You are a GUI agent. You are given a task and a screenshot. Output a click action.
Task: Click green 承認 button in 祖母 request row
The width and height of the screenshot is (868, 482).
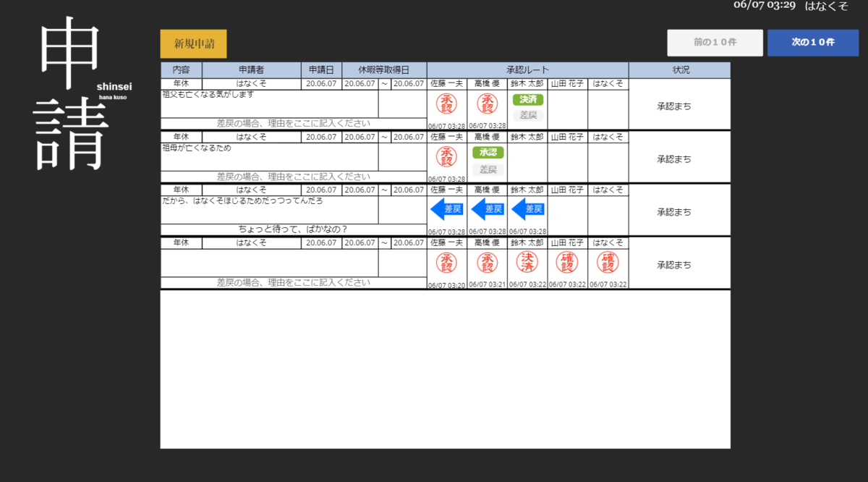click(x=488, y=153)
